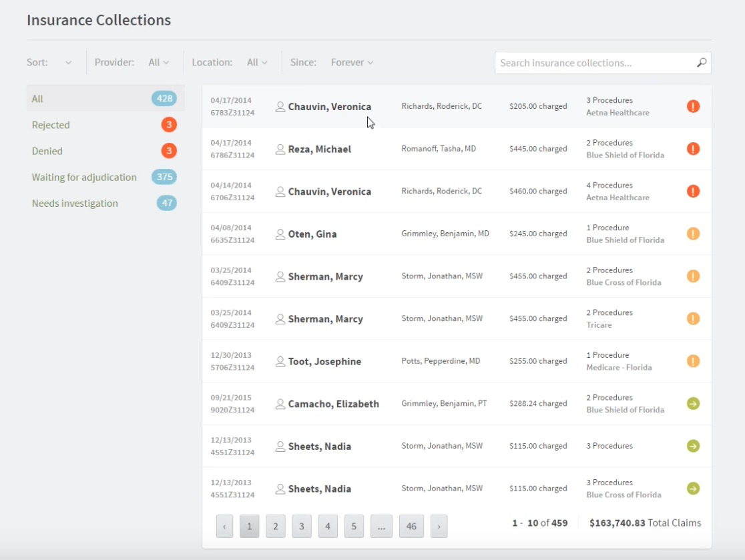The height and width of the screenshot is (560, 745).
Task: Click the 375 count badge
Action: click(164, 177)
